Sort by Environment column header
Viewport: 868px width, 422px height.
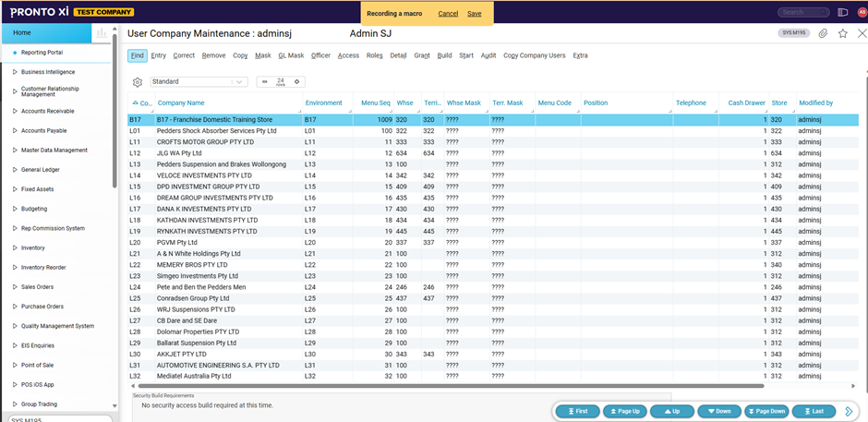click(324, 103)
